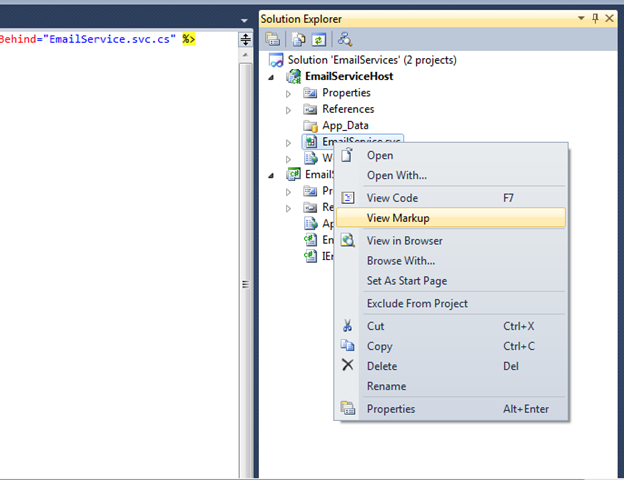Click the View Class Diagram toolbar icon
This screenshot has width=624, height=480.
(x=345, y=39)
